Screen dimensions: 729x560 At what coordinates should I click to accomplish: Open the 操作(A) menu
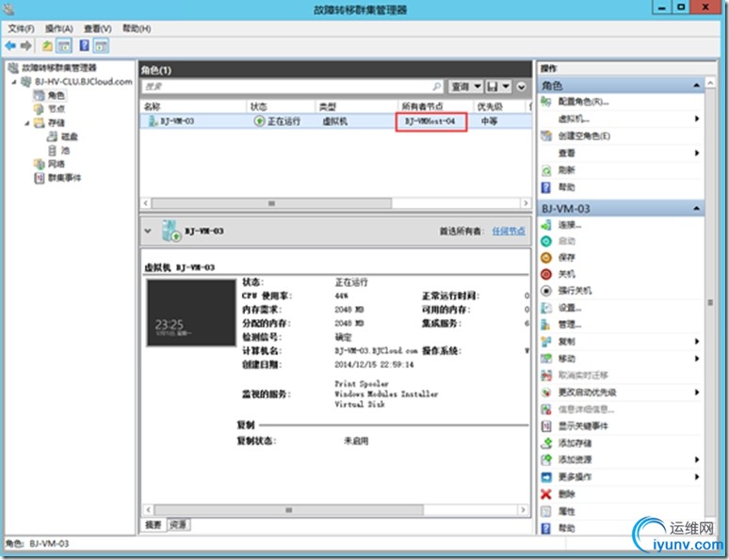click(59, 28)
